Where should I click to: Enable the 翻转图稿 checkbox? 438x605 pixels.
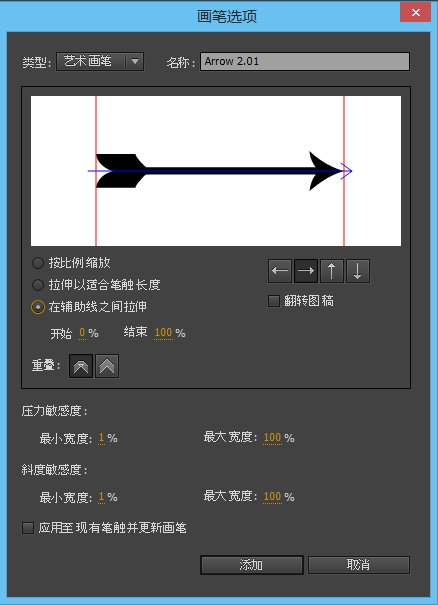pyautogui.click(x=274, y=301)
